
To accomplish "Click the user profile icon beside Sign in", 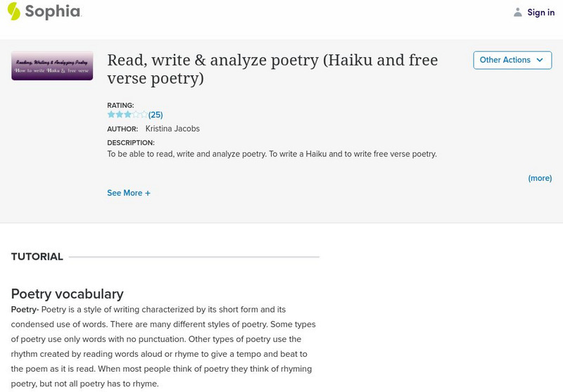I will [x=518, y=12].
